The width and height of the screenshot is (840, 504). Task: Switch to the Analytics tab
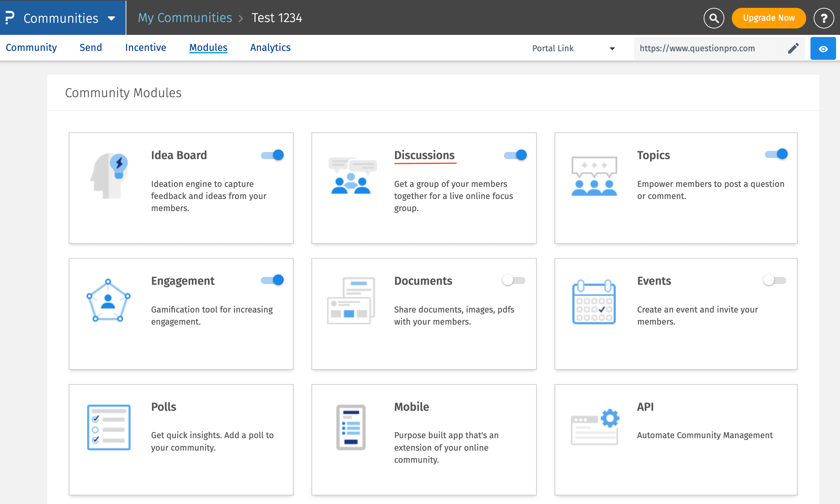tap(270, 47)
